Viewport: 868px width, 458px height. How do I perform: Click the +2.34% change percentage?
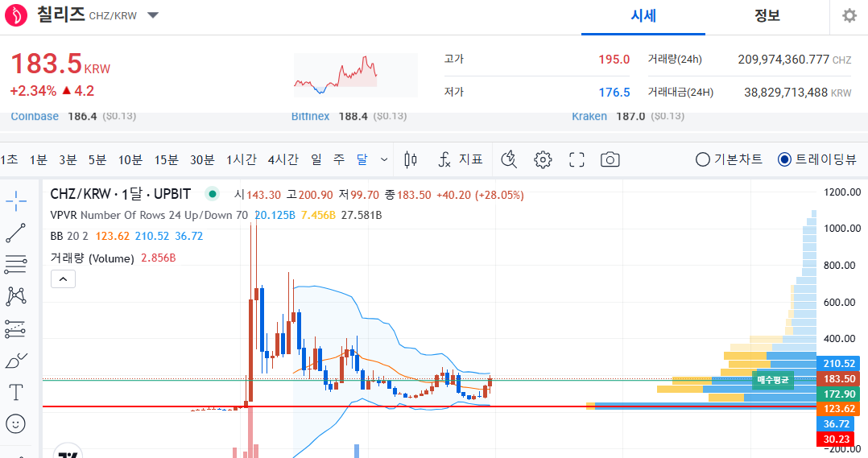coord(33,91)
